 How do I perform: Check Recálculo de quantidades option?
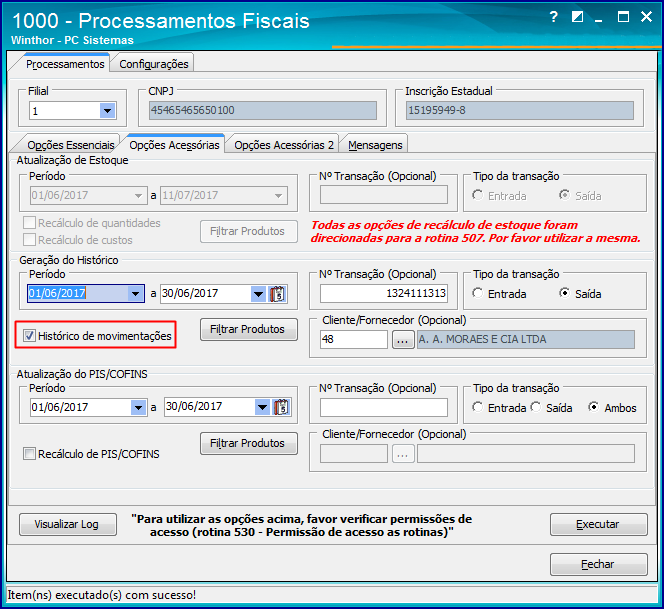click(x=29, y=223)
